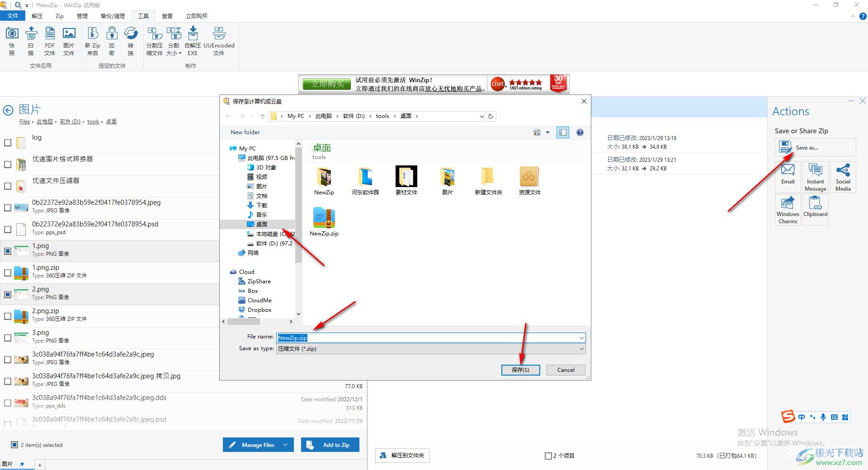The width and height of the screenshot is (868, 470).
Task: Click the 新 Zip 来自 icon
Action: [93, 41]
